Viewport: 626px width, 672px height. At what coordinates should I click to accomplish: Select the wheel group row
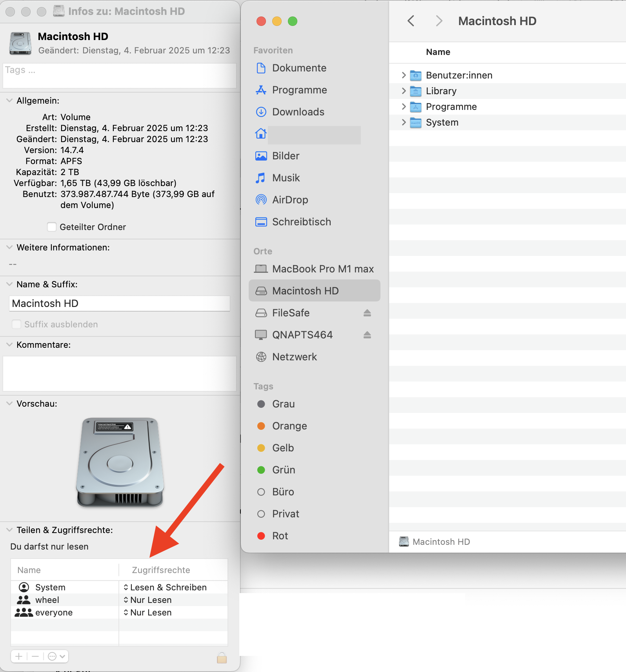(x=119, y=600)
